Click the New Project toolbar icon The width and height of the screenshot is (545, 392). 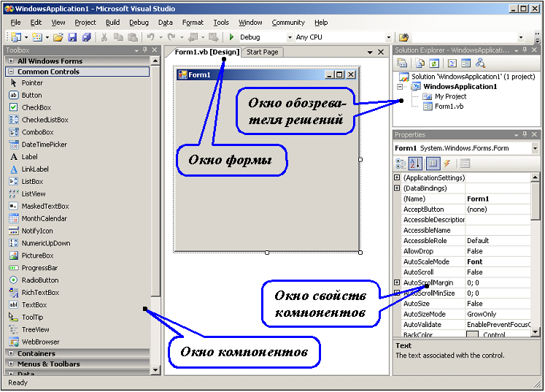(16, 37)
